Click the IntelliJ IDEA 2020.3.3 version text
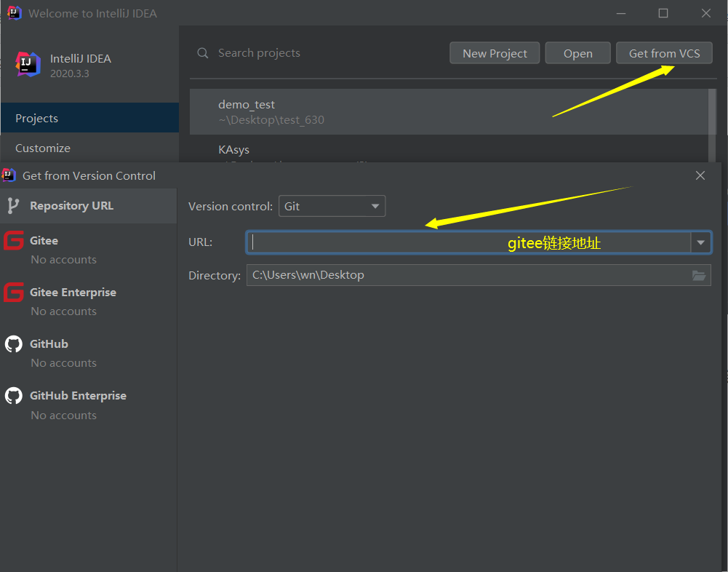728x572 pixels. pyautogui.click(x=70, y=74)
